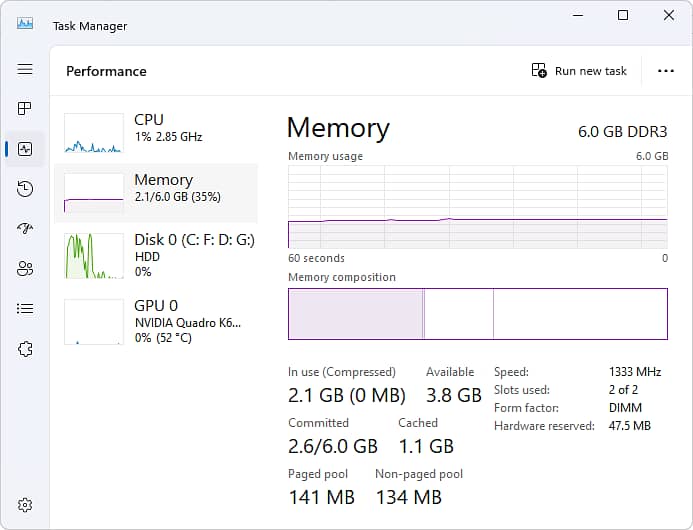
Task: Click the Task Manager window title
Action: 90,26
